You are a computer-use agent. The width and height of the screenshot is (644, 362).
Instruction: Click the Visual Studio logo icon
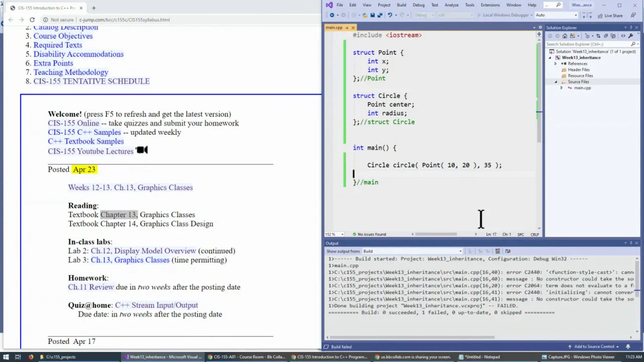pyautogui.click(x=329, y=5)
